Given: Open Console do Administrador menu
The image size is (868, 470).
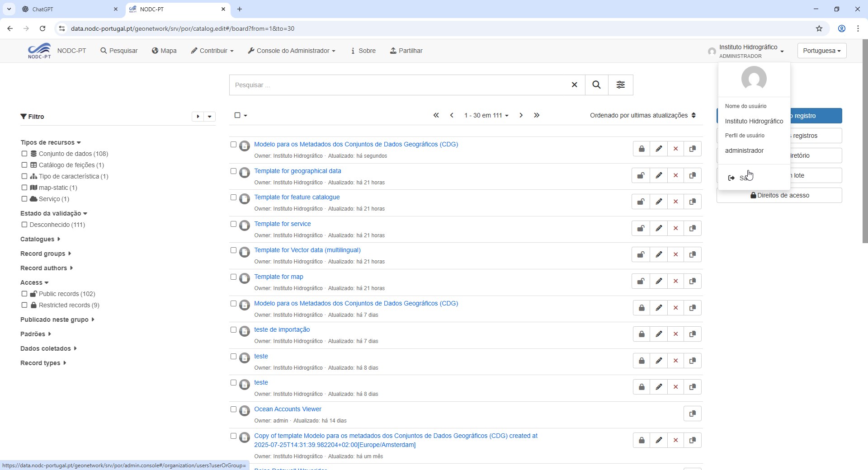Looking at the screenshot, I should pyautogui.click(x=292, y=51).
